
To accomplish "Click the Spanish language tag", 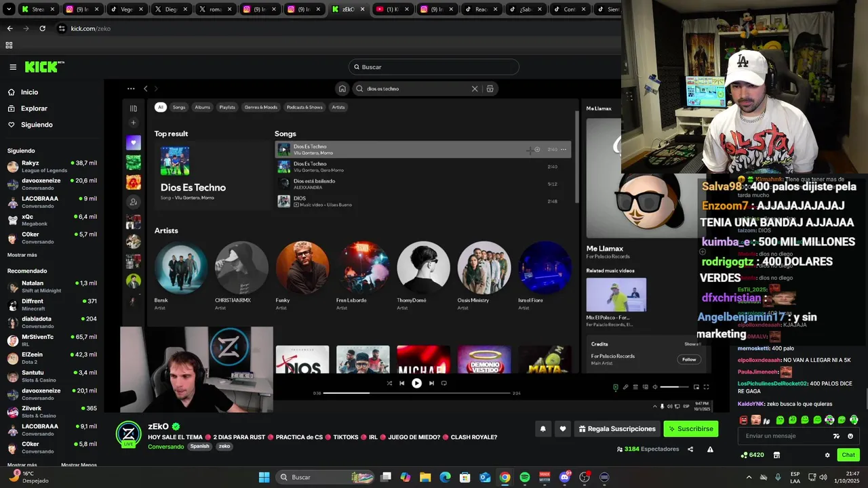I will click(x=200, y=447).
